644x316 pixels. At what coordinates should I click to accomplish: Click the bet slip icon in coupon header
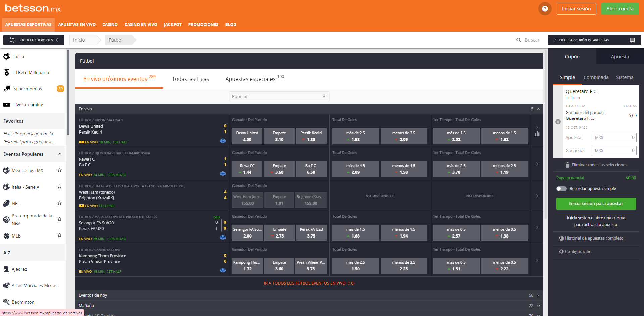tap(632, 40)
